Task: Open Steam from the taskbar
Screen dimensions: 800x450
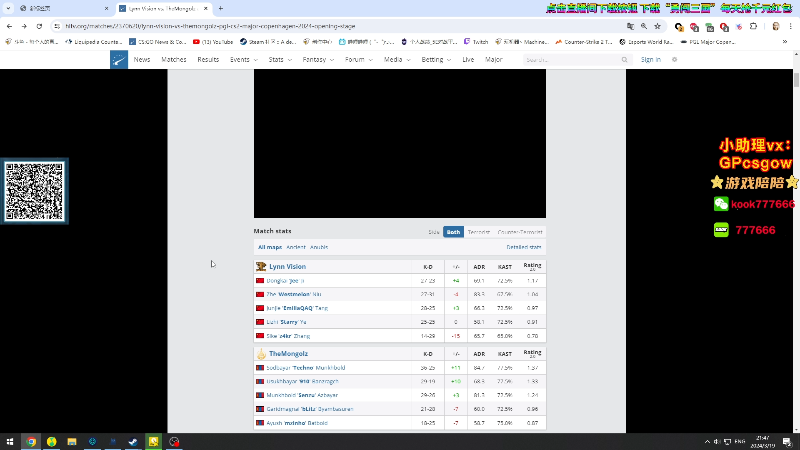Action: pyautogui.click(x=133, y=441)
